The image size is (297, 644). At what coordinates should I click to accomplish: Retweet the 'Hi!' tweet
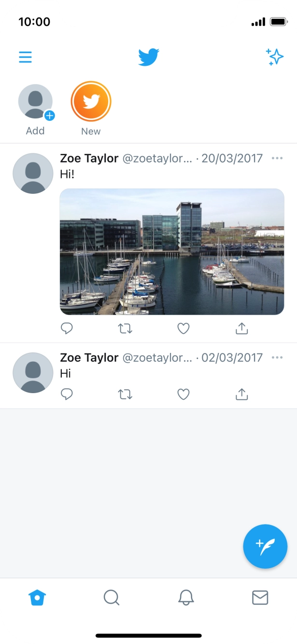(x=125, y=328)
